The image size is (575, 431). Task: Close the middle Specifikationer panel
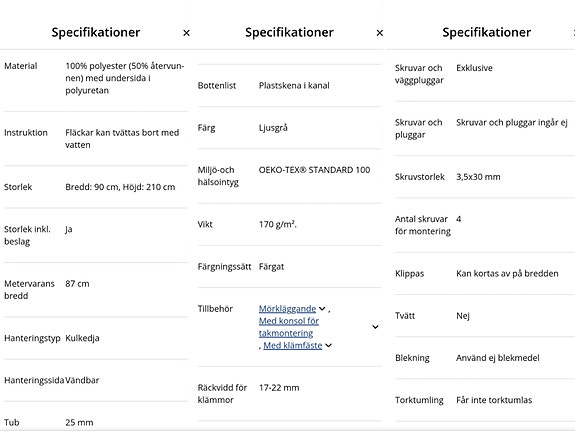point(380,33)
